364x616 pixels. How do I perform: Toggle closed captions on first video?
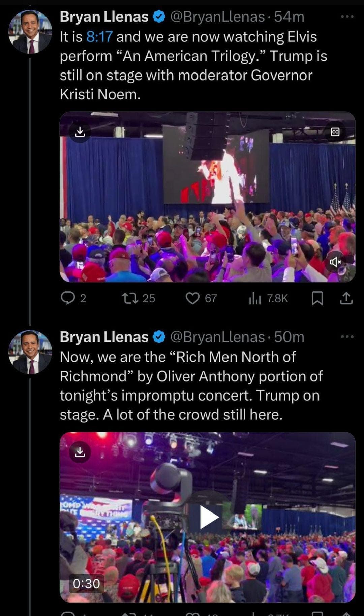pos(335,132)
